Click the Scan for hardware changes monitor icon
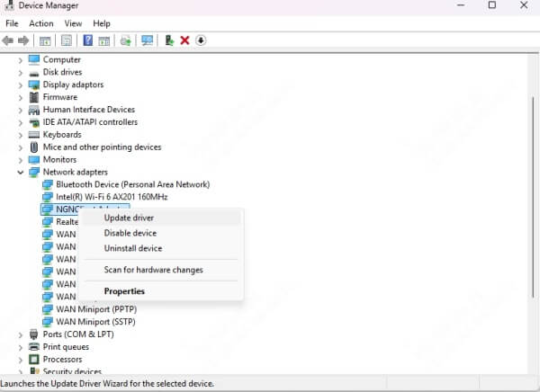540x392 pixels. 147,40
